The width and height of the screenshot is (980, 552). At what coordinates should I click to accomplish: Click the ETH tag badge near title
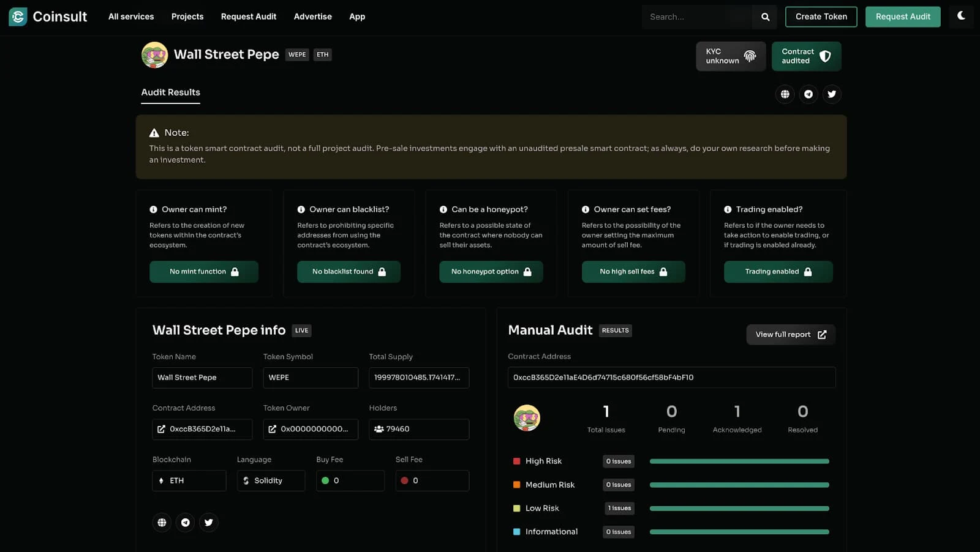322,54
